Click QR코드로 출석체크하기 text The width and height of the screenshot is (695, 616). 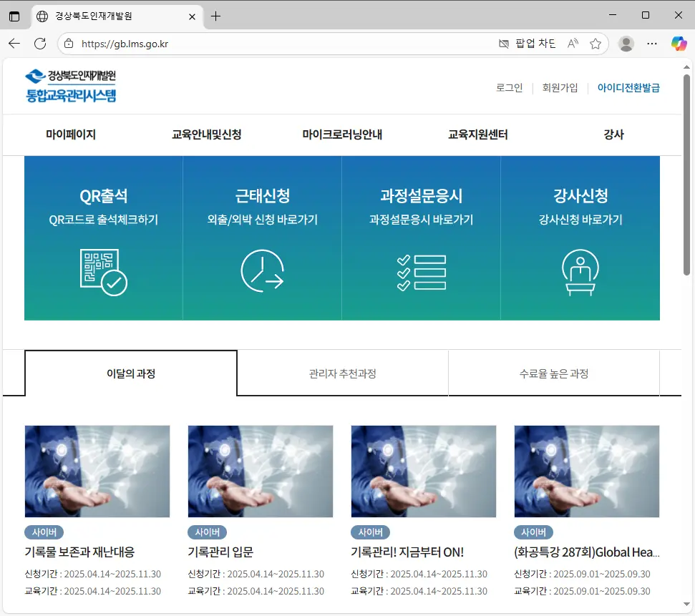[x=104, y=220]
